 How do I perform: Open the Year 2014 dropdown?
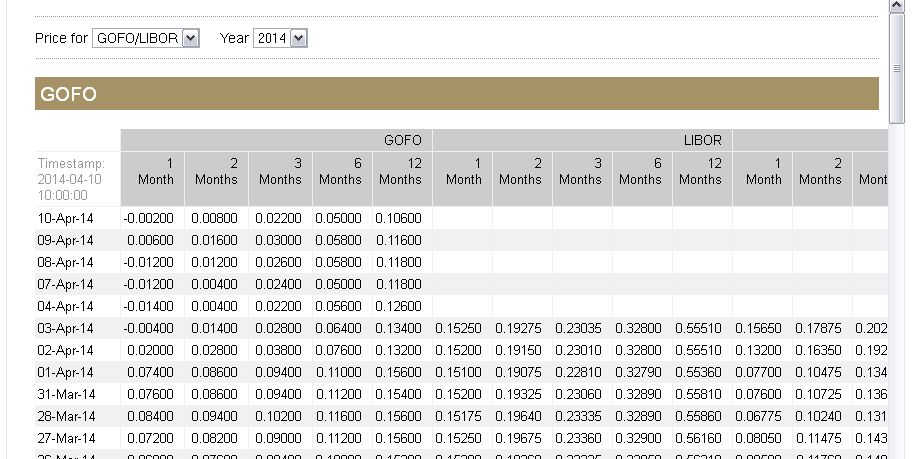click(x=280, y=39)
